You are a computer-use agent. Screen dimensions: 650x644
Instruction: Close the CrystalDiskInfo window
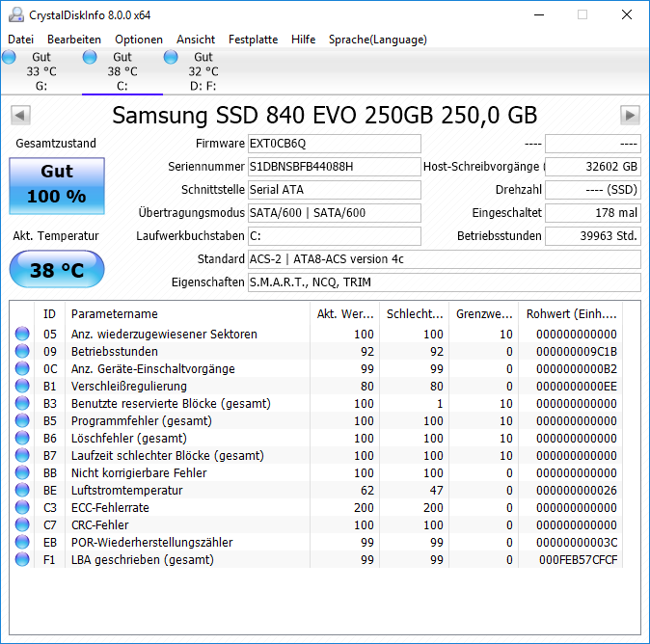coord(627,14)
